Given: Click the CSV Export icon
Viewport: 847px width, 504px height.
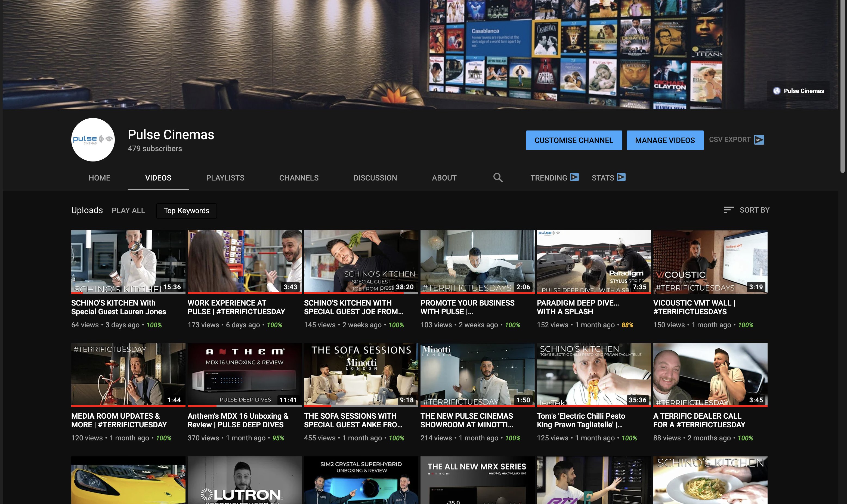Looking at the screenshot, I should 759,139.
